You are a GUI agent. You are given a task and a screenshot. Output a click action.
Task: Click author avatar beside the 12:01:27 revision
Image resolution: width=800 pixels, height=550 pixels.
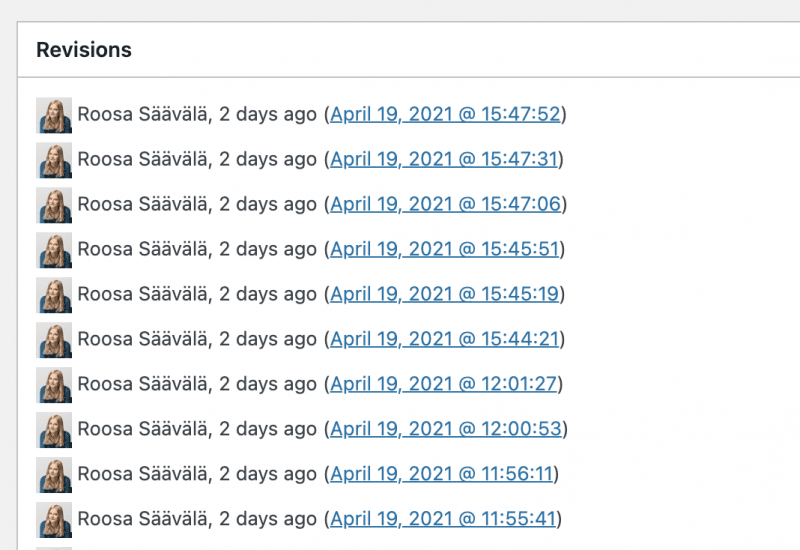pyautogui.click(x=54, y=385)
